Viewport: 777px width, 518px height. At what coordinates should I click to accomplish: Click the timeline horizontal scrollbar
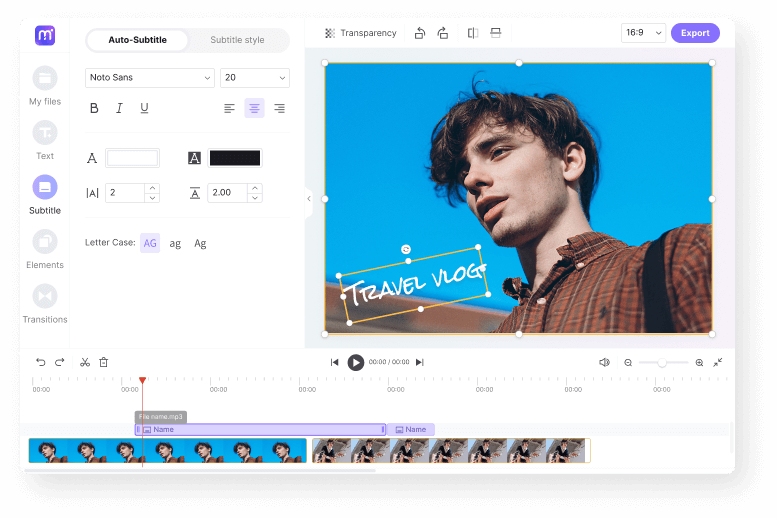[202, 470]
